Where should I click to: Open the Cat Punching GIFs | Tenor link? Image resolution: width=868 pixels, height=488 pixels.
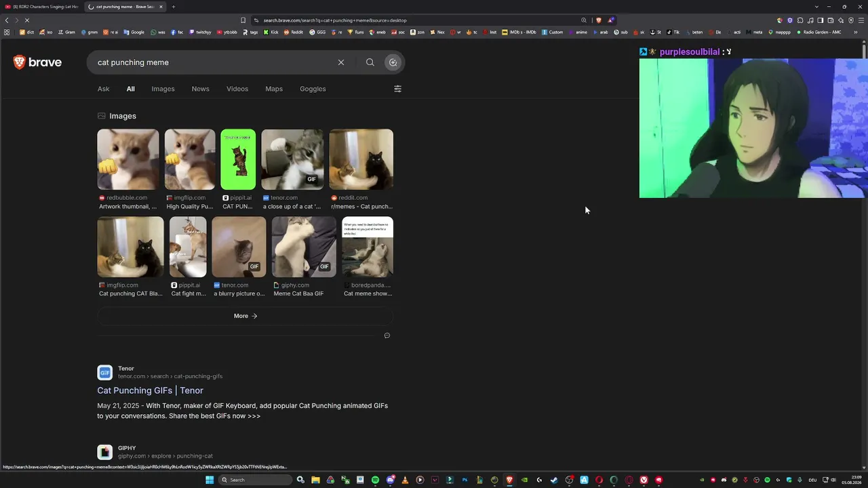coord(150,390)
